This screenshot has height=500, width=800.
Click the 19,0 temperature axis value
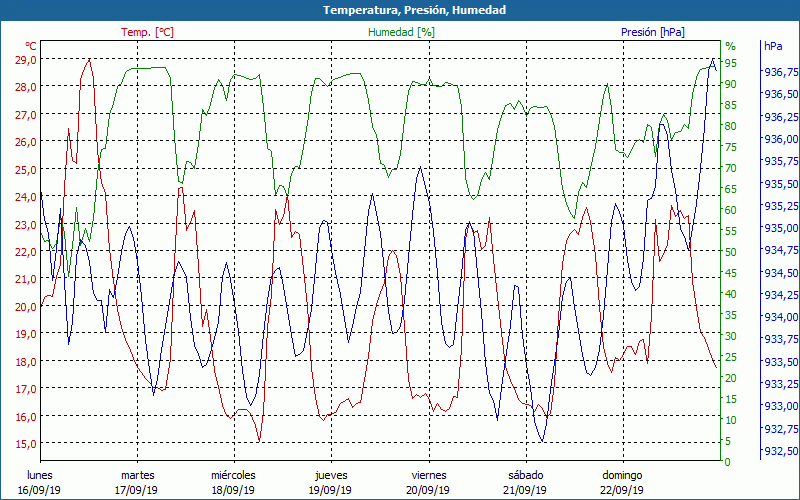[x=26, y=334]
